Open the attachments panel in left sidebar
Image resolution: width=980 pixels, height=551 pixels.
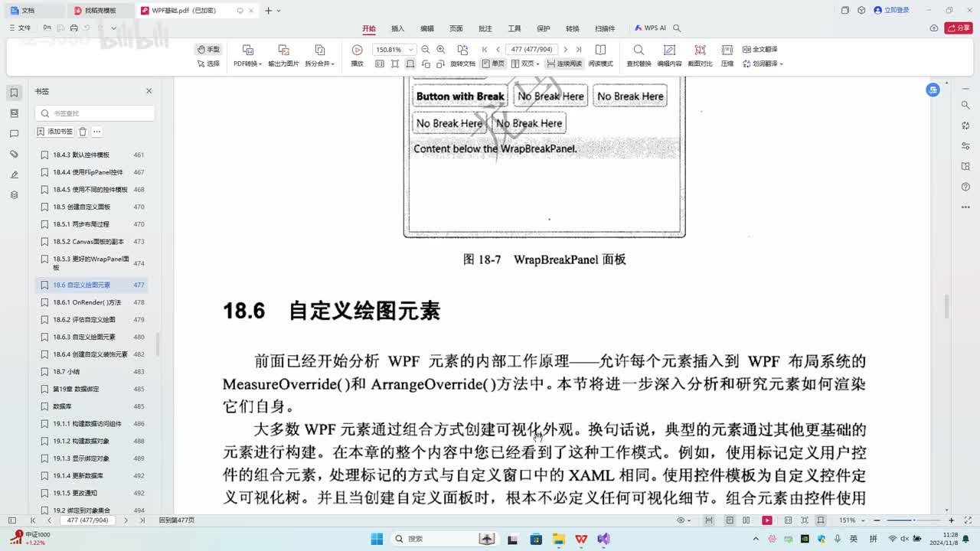(x=14, y=155)
